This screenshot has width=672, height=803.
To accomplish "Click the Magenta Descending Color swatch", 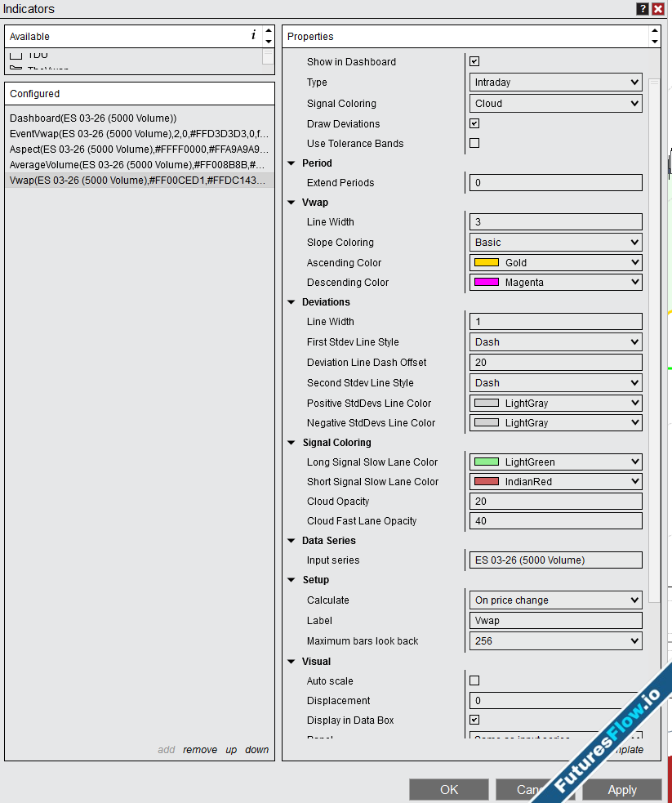I will [487, 283].
